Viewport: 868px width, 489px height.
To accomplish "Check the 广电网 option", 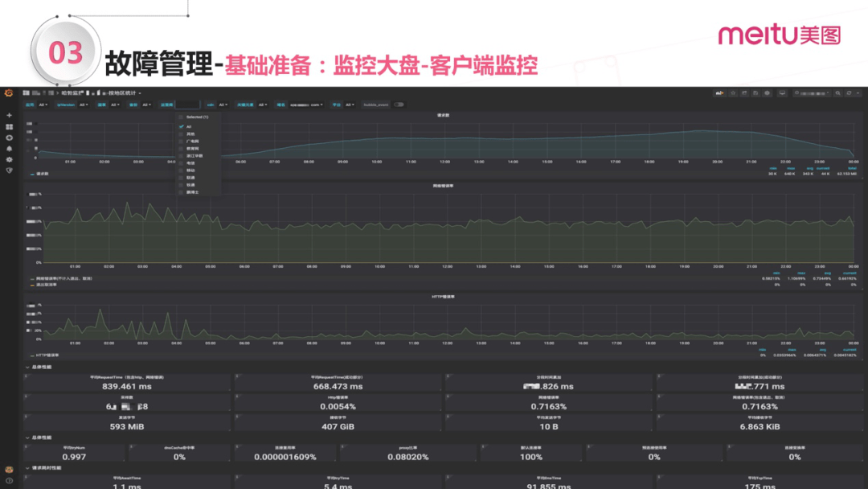I will pos(181,142).
